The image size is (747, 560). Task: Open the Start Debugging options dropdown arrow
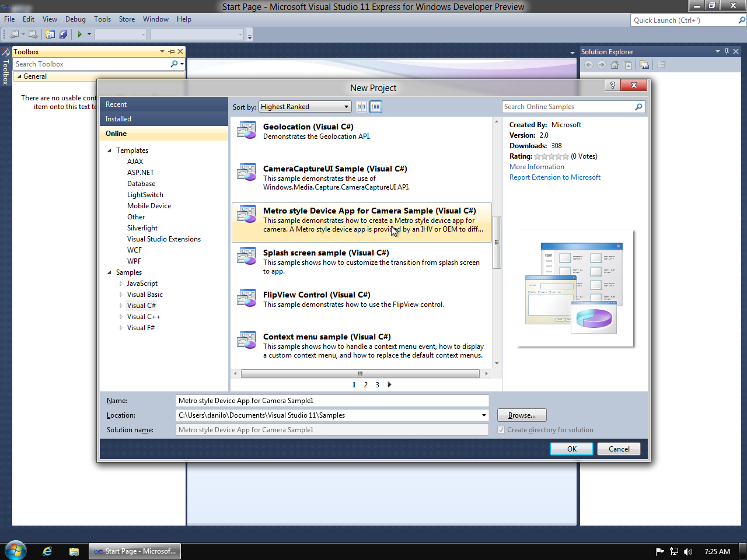click(89, 34)
